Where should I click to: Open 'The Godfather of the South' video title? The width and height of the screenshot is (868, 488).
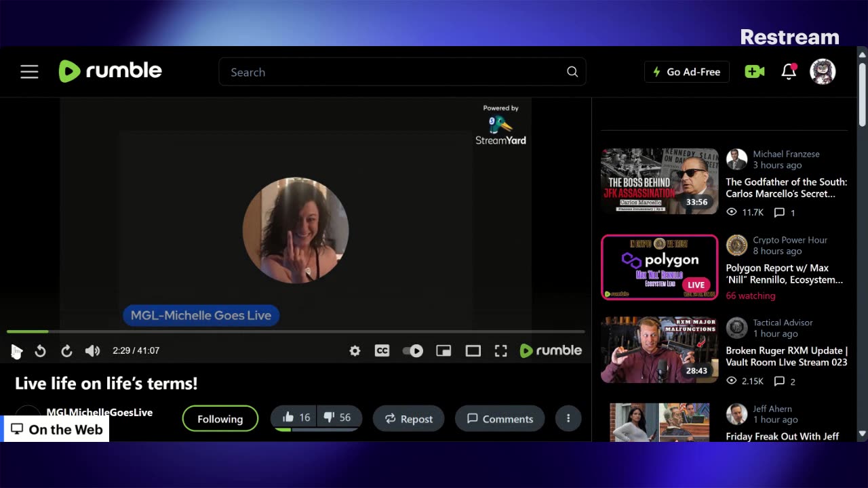pos(786,188)
